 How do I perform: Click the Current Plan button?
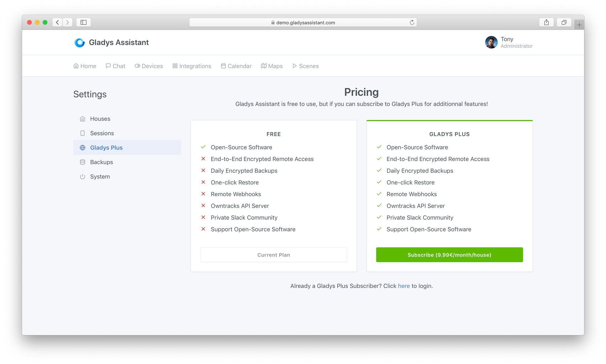click(x=274, y=255)
